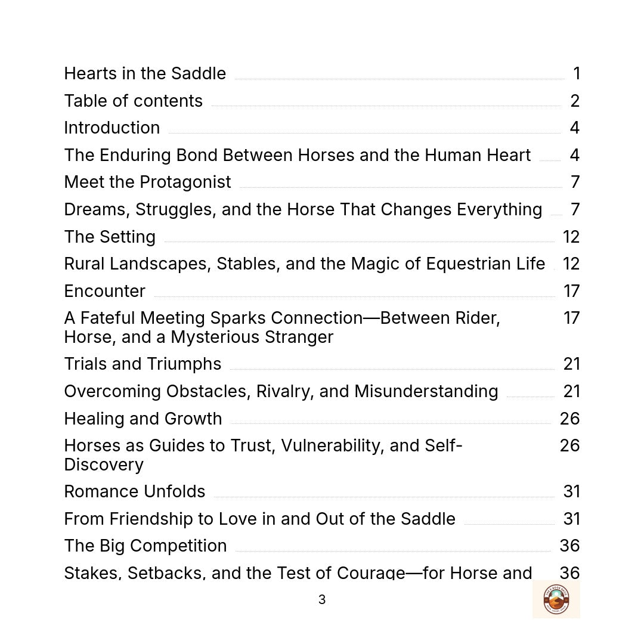Screen dimensions: 644x644
Task: Jump to "The Big Competition" chapter
Action: click(x=145, y=546)
